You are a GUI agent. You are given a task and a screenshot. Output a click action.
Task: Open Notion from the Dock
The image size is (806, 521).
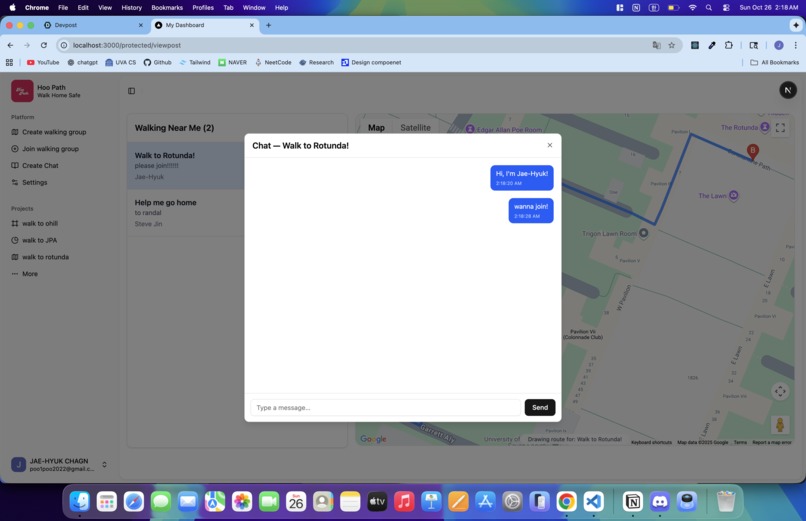tap(633, 501)
